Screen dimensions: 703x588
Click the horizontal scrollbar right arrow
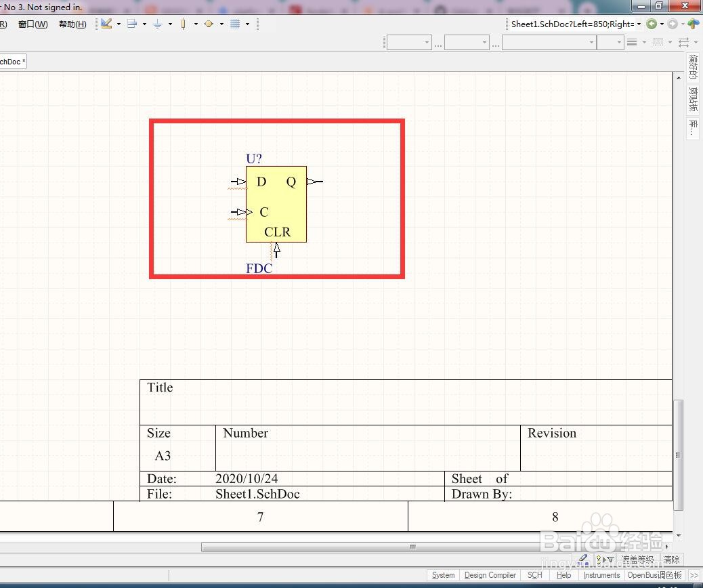(666, 547)
